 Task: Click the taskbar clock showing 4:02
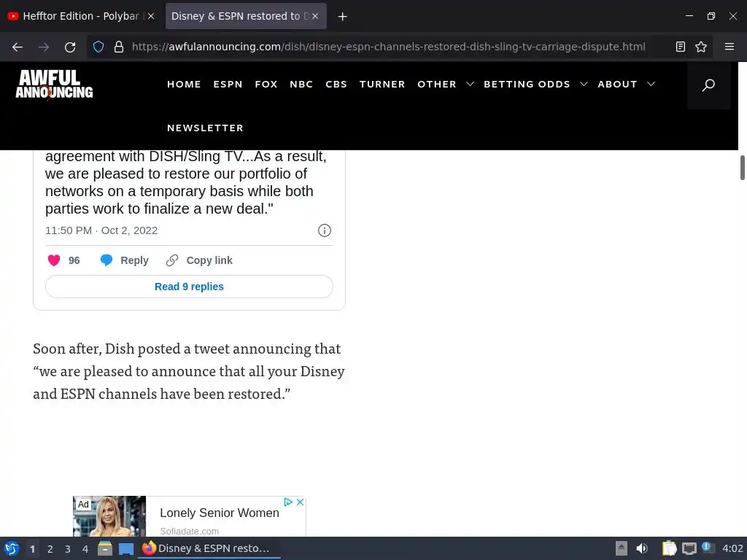point(732,548)
